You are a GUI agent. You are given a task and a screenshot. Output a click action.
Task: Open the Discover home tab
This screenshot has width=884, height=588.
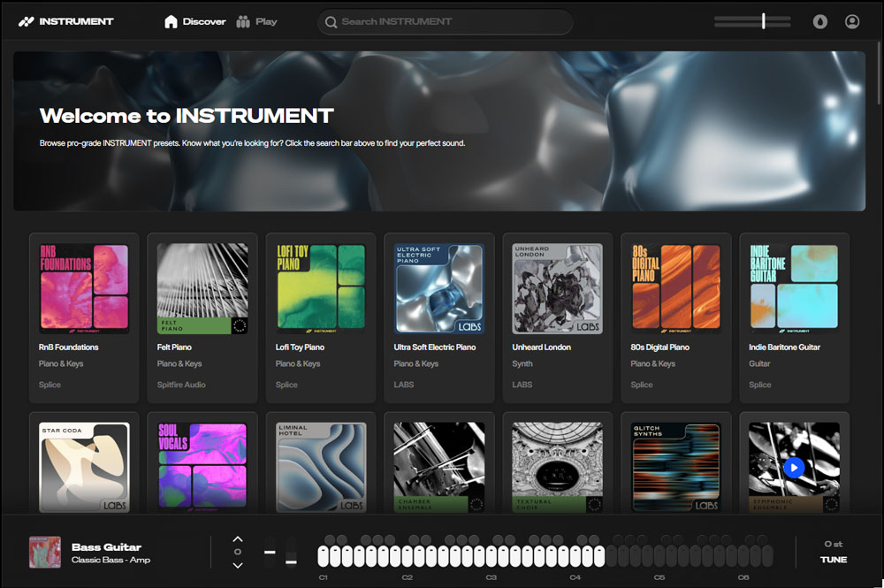click(x=195, y=22)
